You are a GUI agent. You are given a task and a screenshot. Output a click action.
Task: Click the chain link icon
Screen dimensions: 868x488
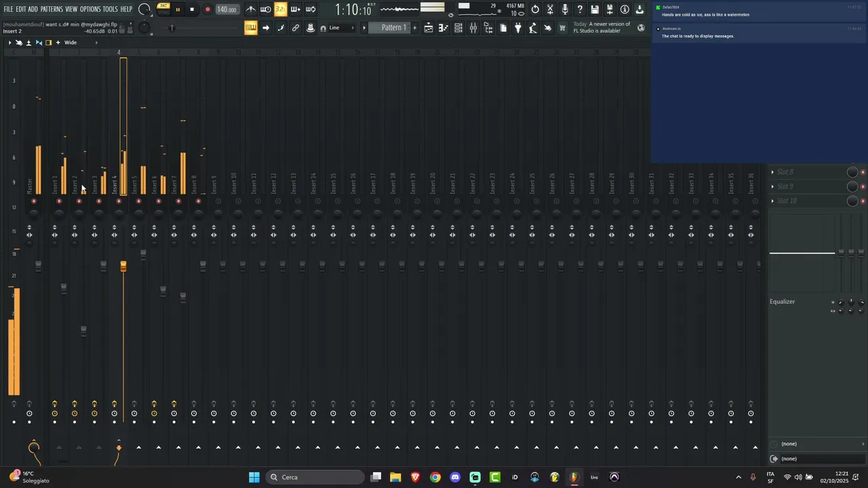[296, 28]
